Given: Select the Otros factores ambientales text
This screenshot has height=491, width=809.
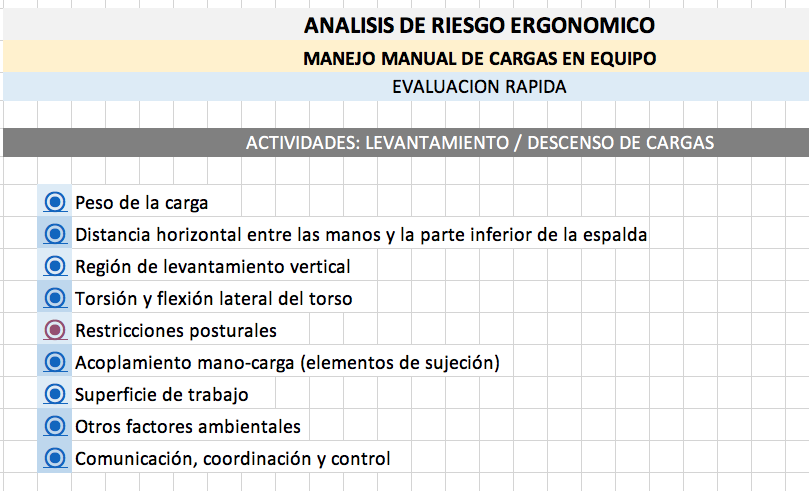Looking at the screenshot, I should 188,427.
